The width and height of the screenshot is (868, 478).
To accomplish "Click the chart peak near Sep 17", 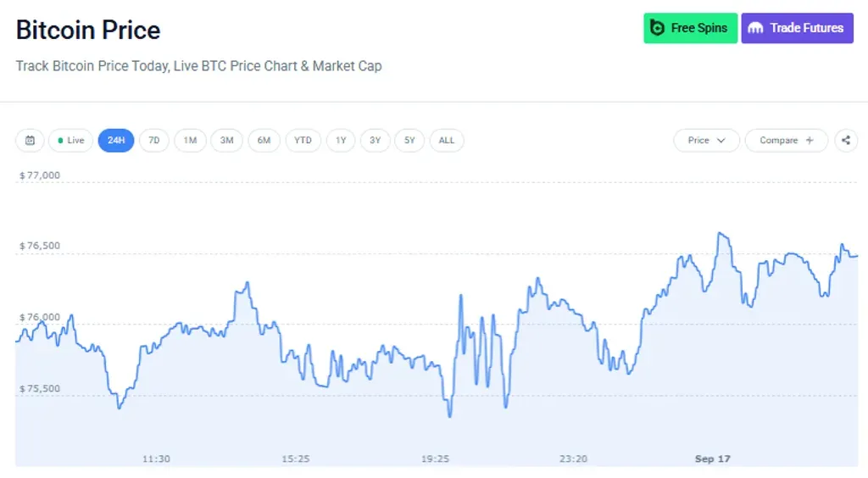I will 721,233.
